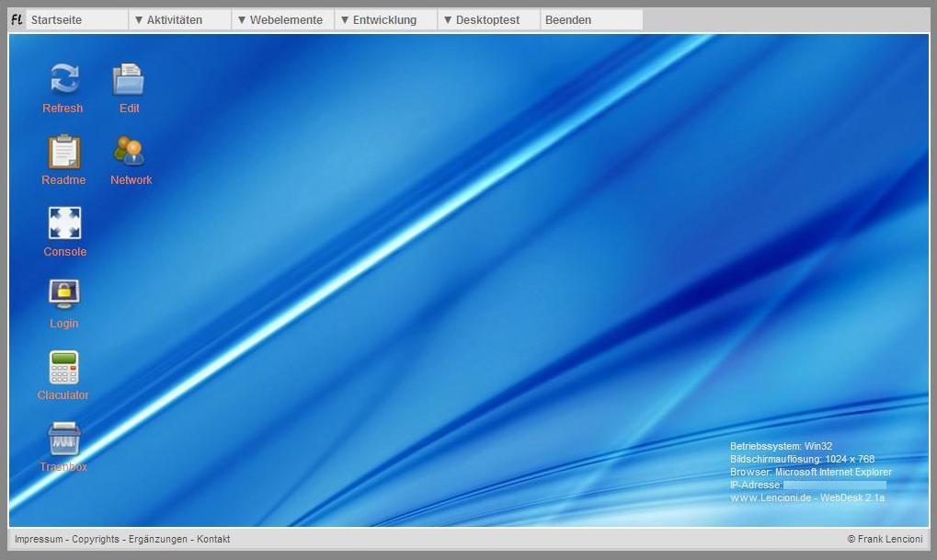This screenshot has height=560, width=937.
Task: Click the FL logo in menu bar
Action: tap(17, 19)
